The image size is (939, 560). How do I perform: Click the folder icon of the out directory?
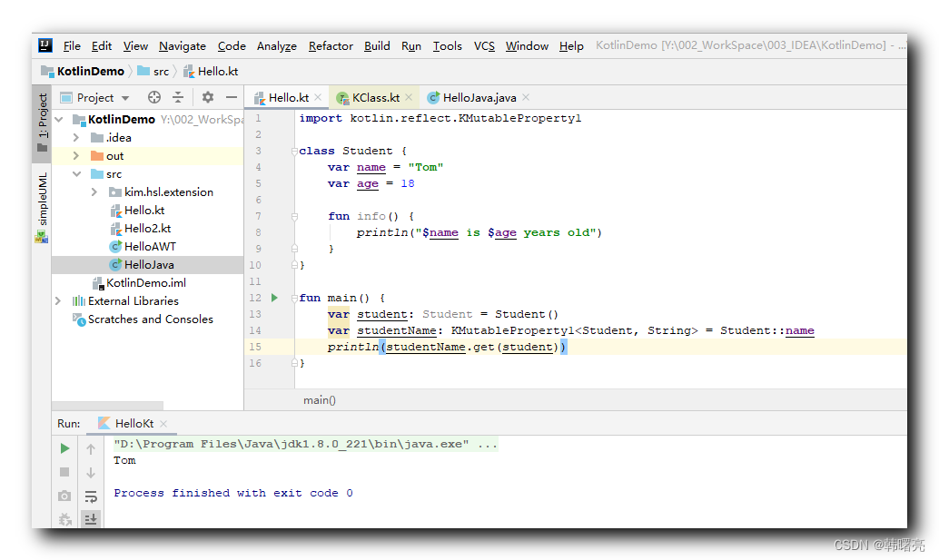(x=97, y=156)
